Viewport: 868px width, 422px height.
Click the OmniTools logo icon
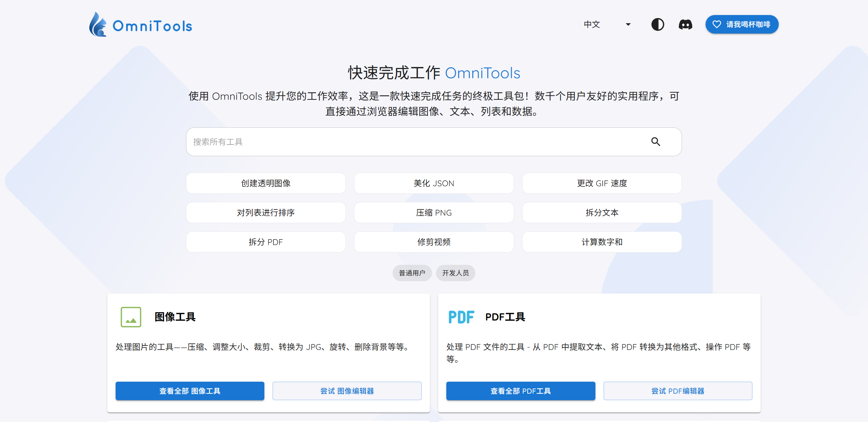pos(98,25)
